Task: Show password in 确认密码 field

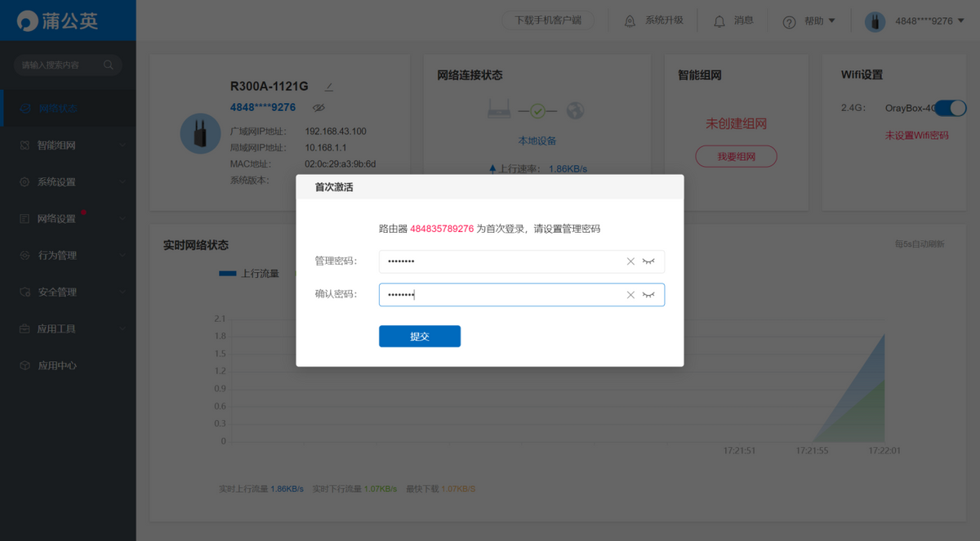Action: pyautogui.click(x=648, y=294)
